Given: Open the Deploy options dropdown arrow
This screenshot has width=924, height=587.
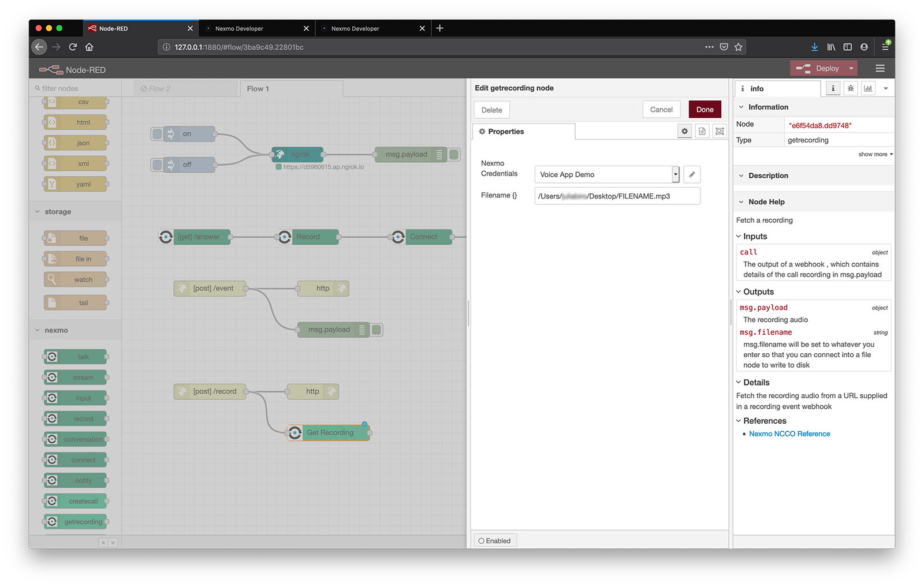Looking at the screenshot, I should 851,68.
